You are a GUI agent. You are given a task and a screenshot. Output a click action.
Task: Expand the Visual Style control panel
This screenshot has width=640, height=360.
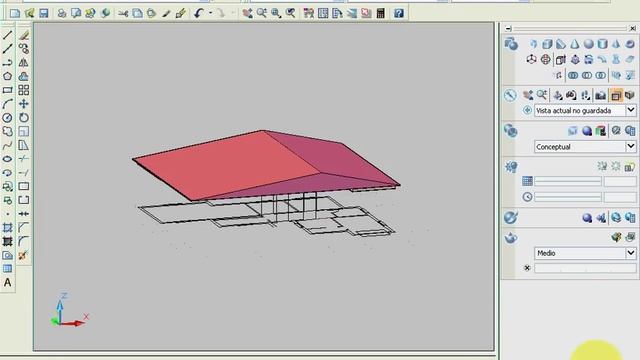(510, 131)
